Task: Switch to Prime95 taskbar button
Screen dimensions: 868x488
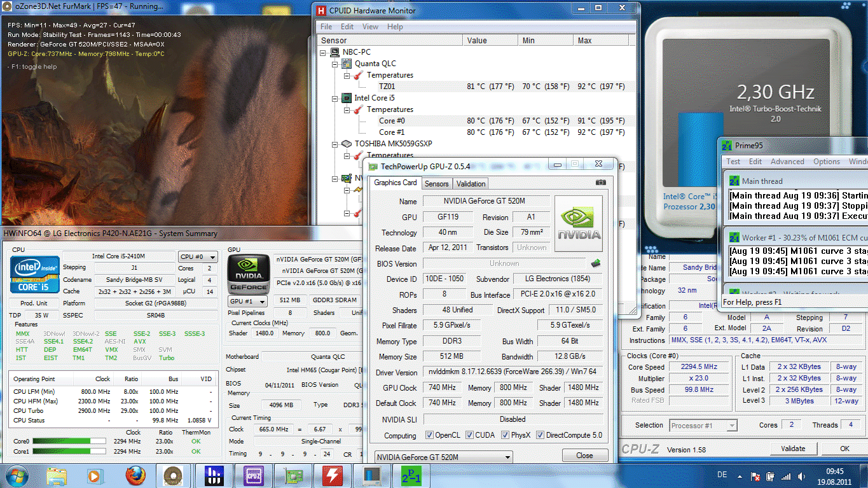Action: (x=412, y=475)
